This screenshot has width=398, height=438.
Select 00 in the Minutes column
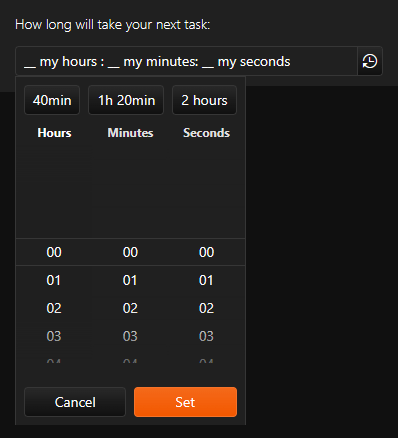tap(130, 252)
